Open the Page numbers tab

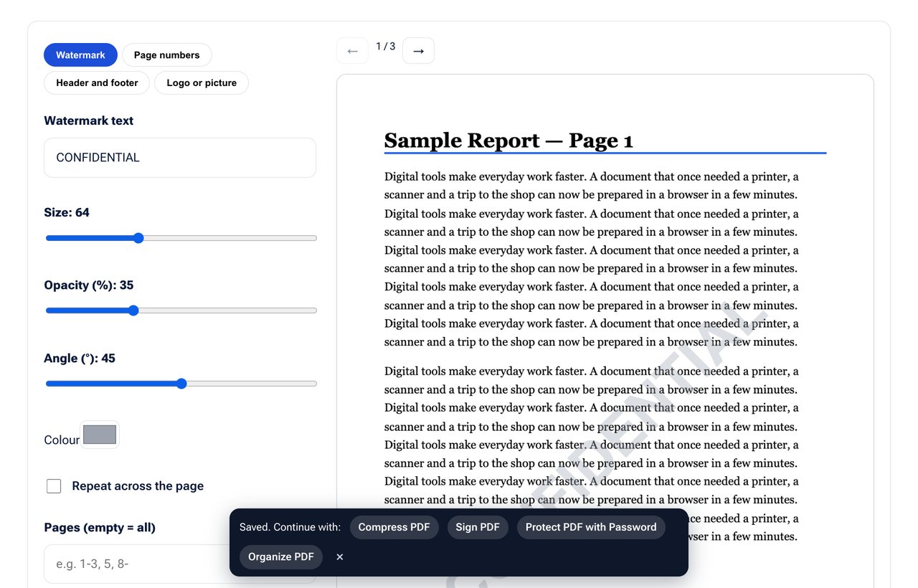point(167,55)
